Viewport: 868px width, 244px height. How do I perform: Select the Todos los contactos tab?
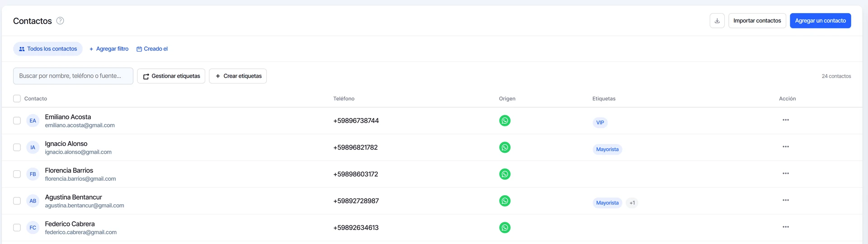coord(48,49)
